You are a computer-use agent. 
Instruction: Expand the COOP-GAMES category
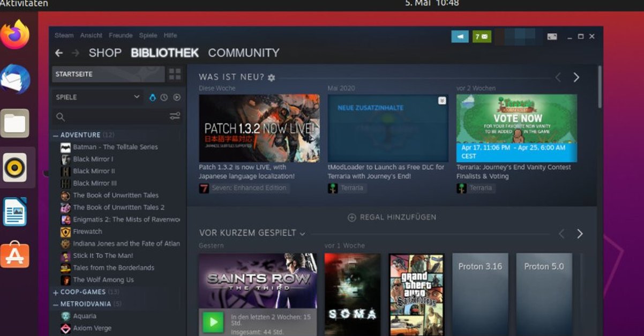[x=56, y=292]
